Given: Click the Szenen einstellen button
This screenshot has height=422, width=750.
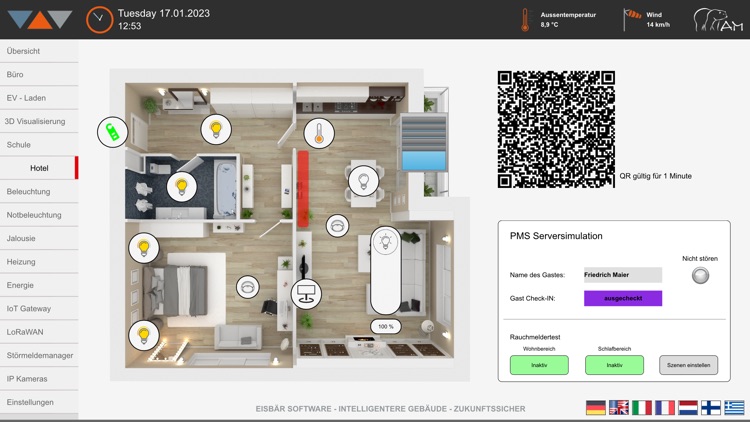Looking at the screenshot, I should pyautogui.click(x=688, y=365).
